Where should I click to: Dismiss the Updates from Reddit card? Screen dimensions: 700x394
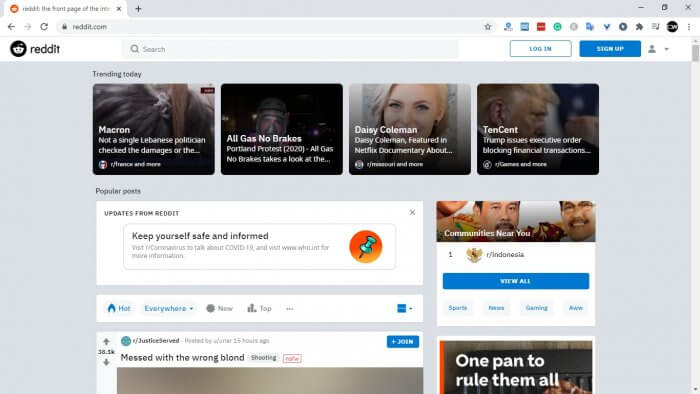tap(412, 212)
